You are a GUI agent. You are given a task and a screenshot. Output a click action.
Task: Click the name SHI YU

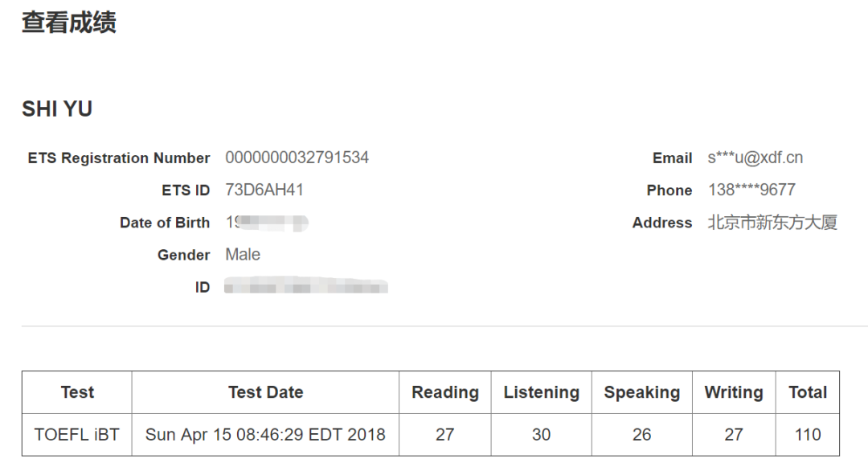click(57, 109)
